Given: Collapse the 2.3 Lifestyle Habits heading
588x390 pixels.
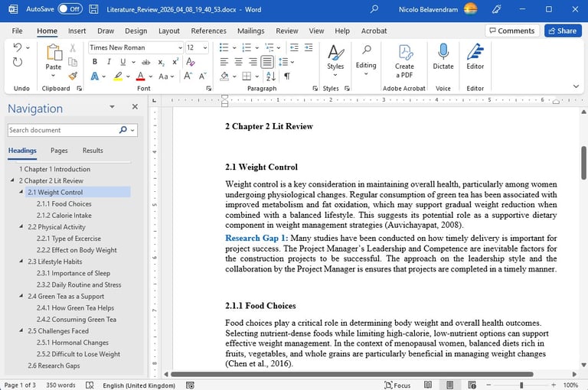Looking at the screenshot, I should [21, 262].
